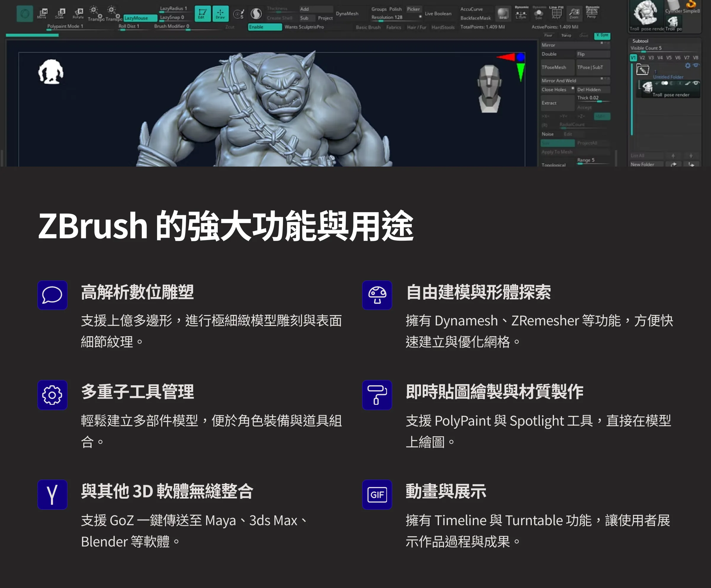Viewport: 711px width, 588px height.
Task: Toggle the LazyMouse button
Action: 140,17
